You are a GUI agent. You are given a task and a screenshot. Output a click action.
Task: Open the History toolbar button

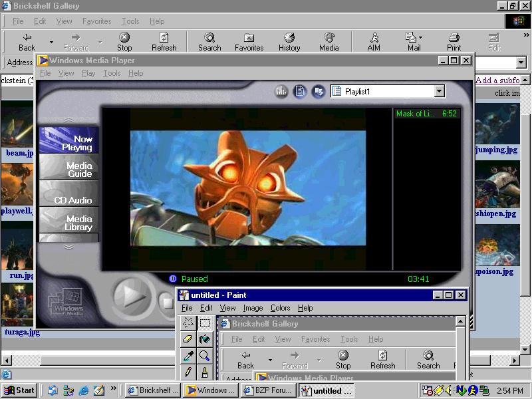[289, 42]
